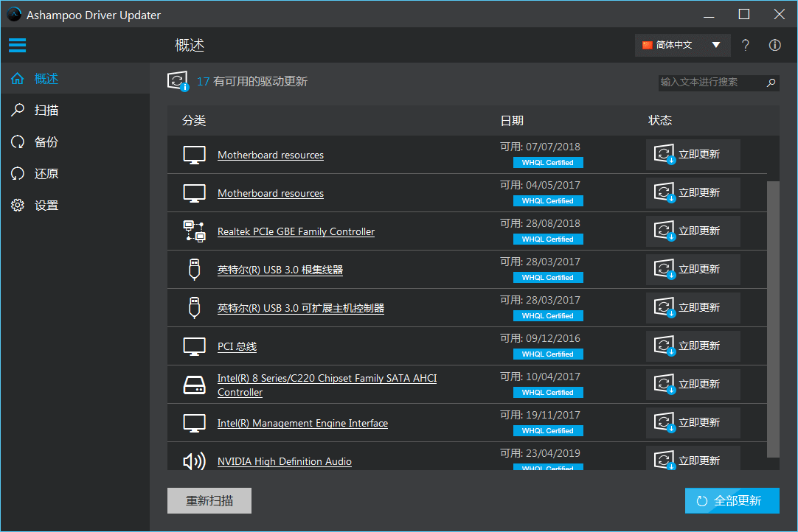Click the Realtek network adapter icon

(194, 231)
